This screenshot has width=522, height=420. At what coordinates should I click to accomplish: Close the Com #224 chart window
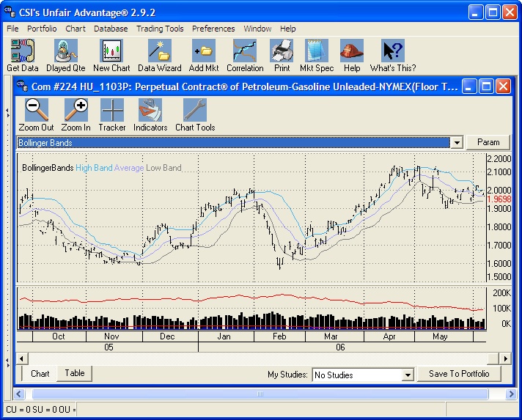click(x=504, y=86)
